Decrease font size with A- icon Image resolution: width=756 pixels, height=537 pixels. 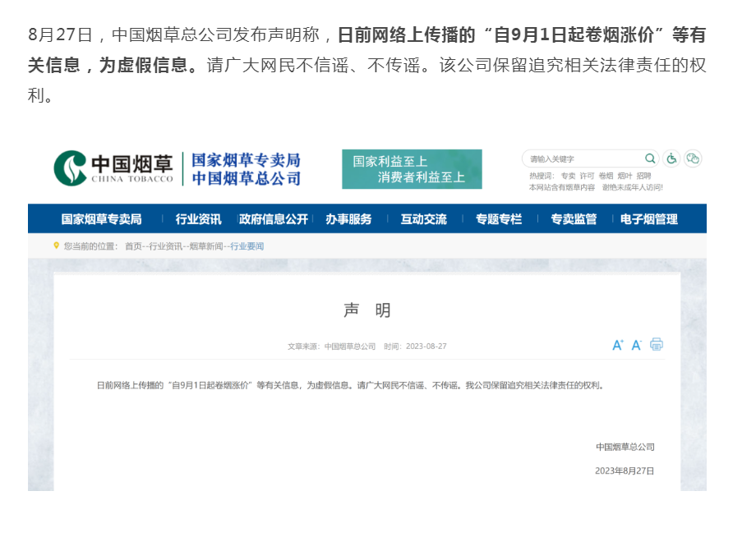[636, 345]
